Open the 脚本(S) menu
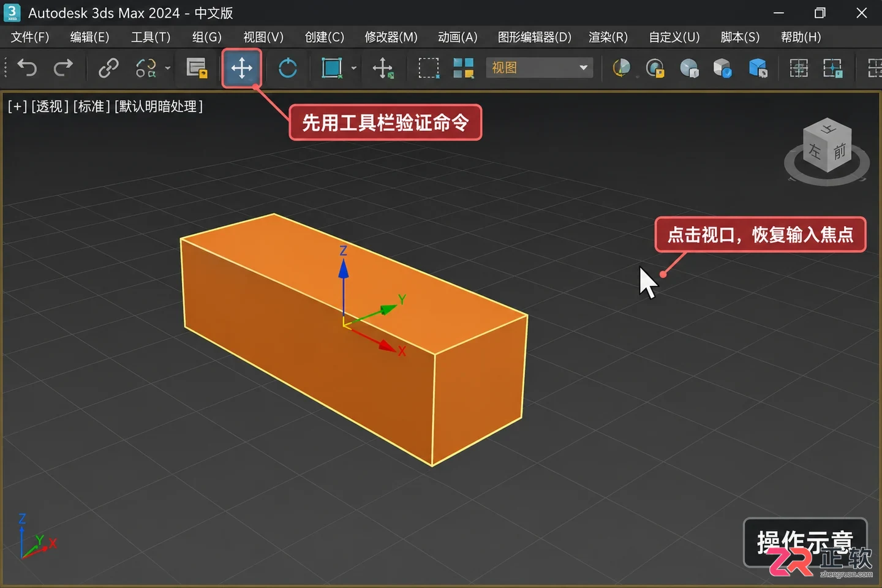This screenshot has width=882, height=588. point(740,37)
